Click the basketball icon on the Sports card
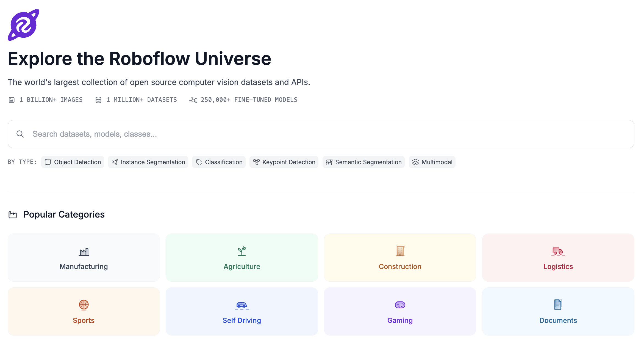Screen dimensions: 644x346 tap(84, 305)
